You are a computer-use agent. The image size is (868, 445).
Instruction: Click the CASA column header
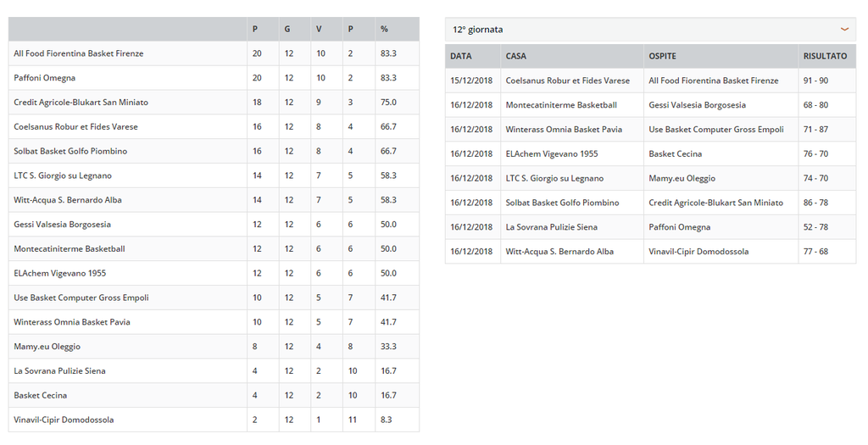click(516, 56)
